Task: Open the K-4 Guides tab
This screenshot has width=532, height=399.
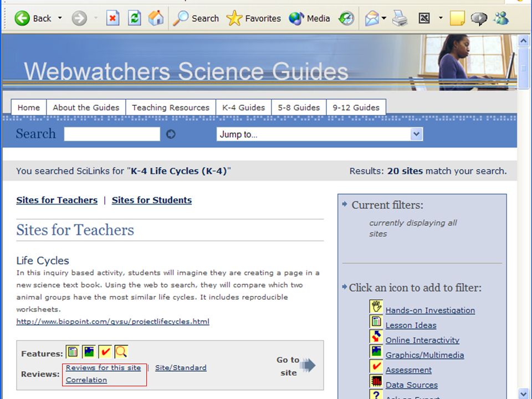Action: click(244, 108)
